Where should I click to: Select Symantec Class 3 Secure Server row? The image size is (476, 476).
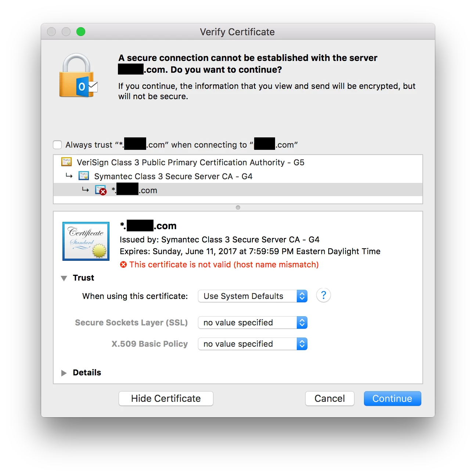238,176
